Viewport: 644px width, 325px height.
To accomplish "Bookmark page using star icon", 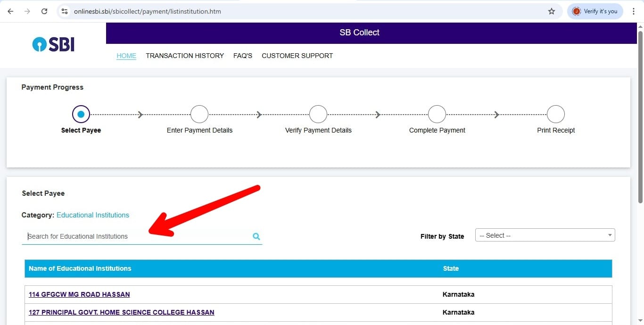I will 551,11.
